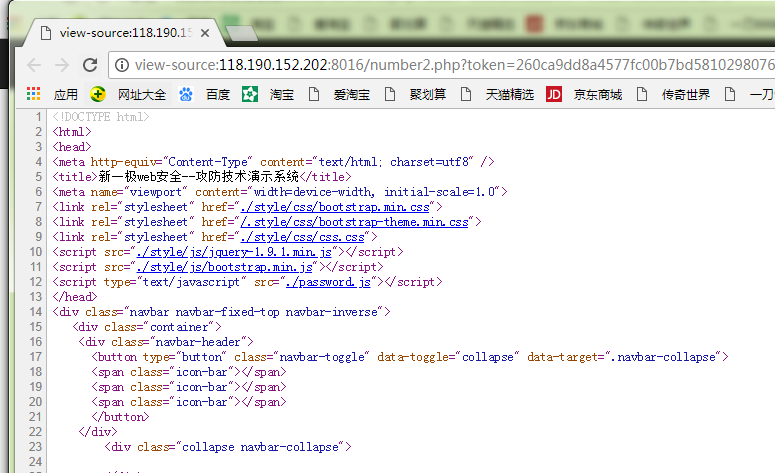The height and width of the screenshot is (473, 775).
Task: Click the browser back arrow
Action: (x=34, y=65)
